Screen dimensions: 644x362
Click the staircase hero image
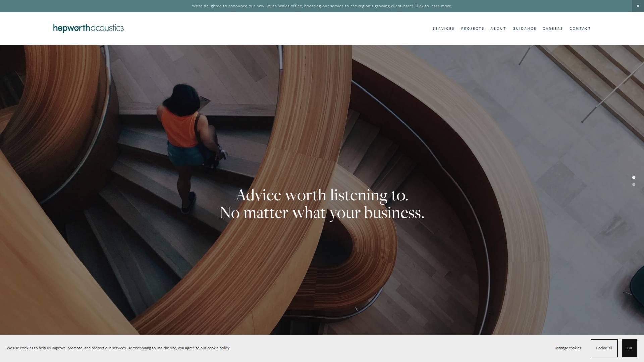[436, 134]
